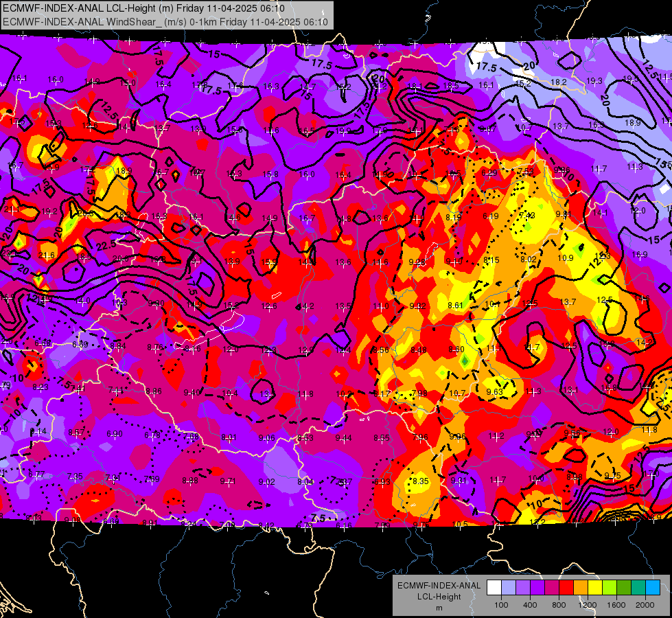The height and width of the screenshot is (618, 672).
Task: Click the teal legend color swatch
Action: (638, 588)
